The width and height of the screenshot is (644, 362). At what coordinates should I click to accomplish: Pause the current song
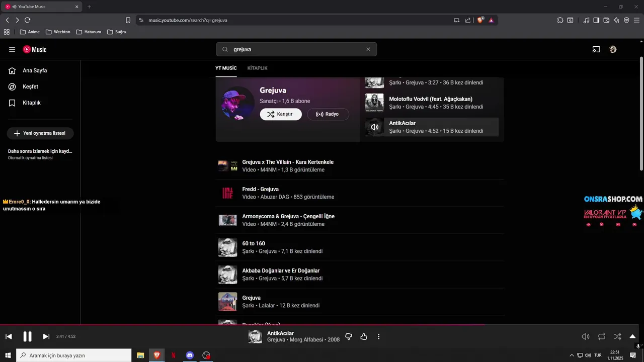[x=28, y=336]
